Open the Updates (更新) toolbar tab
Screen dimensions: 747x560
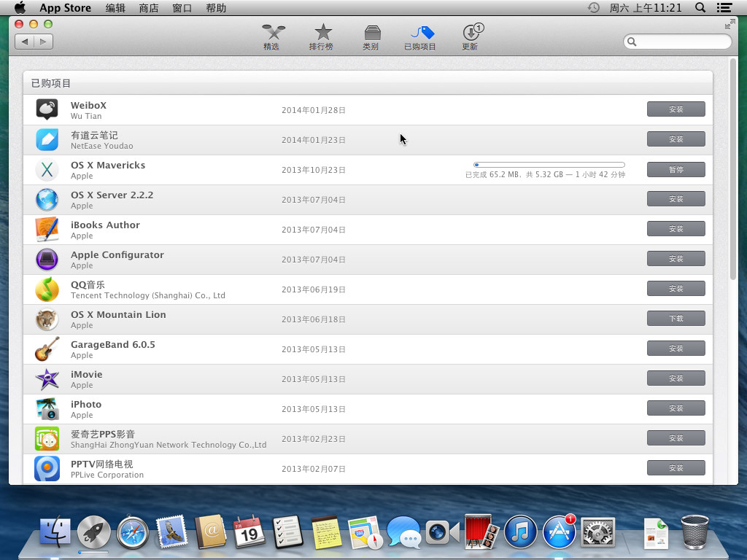tap(471, 37)
